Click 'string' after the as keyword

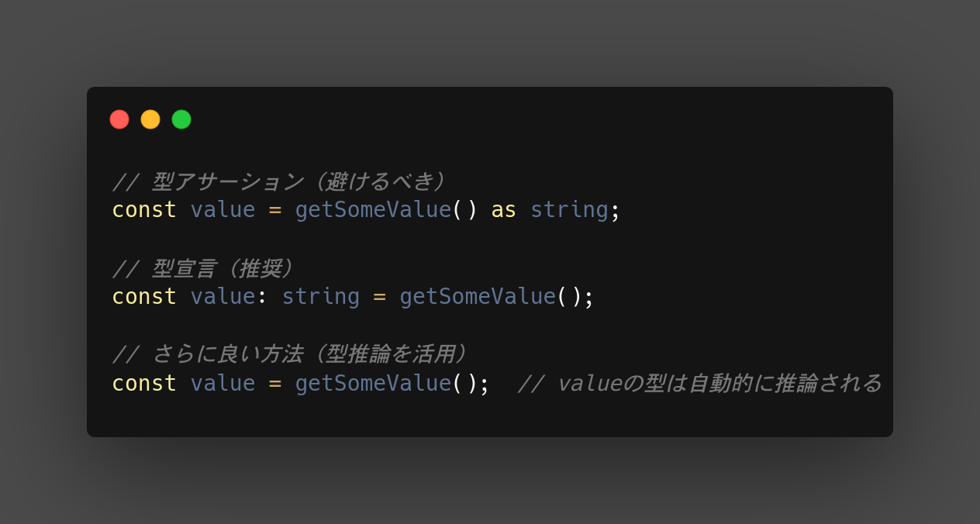569,210
